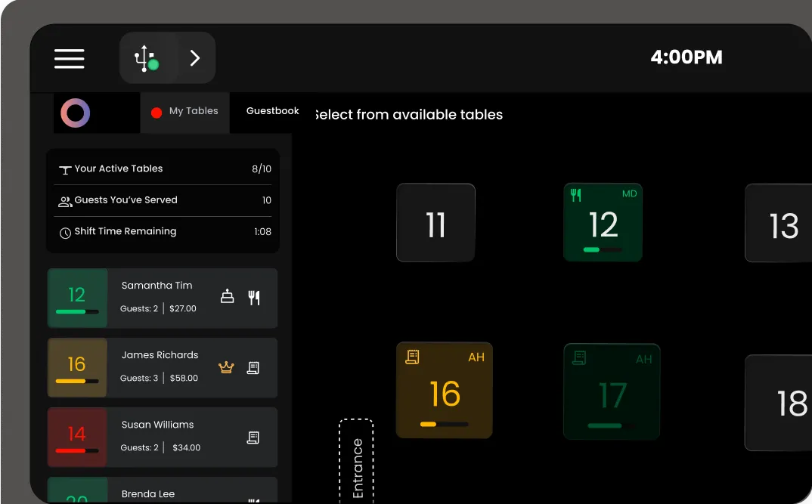The height and width of the screenshot is (504, 812).
Task: Click the fork and knife icon for Samantha Tim
Action: (254, 298)
